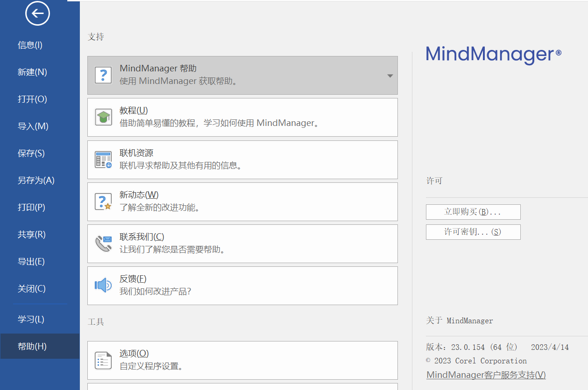588x390 pixels.
Task: Click the 关于 MindManager heading
Action: click(x=460, y=320)
